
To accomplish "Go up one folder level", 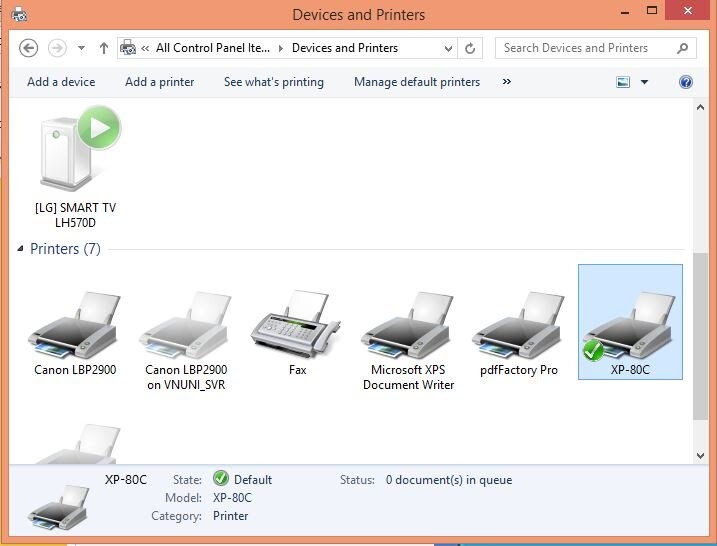I will pos(104,48).
